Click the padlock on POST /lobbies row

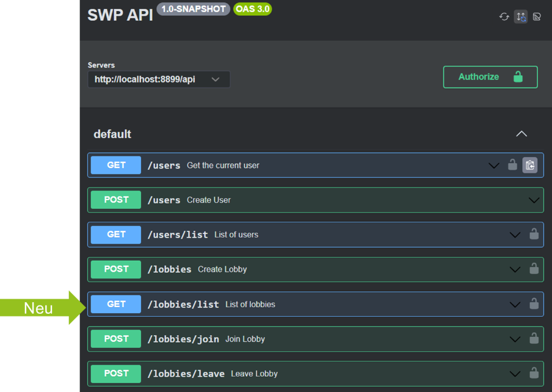coord(534,269)
